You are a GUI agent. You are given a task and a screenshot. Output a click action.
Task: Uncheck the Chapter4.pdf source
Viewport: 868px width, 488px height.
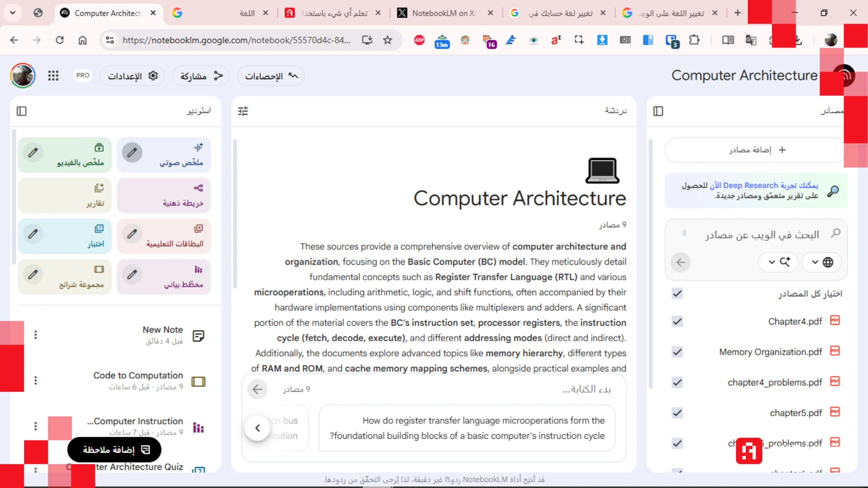(677, 321)
